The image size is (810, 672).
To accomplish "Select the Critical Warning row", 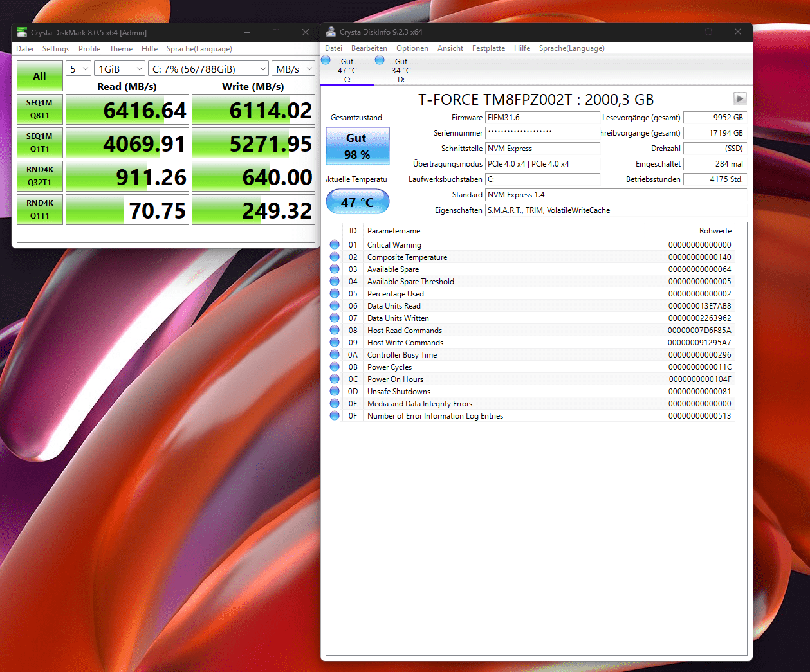I will [x=531, y=245].
